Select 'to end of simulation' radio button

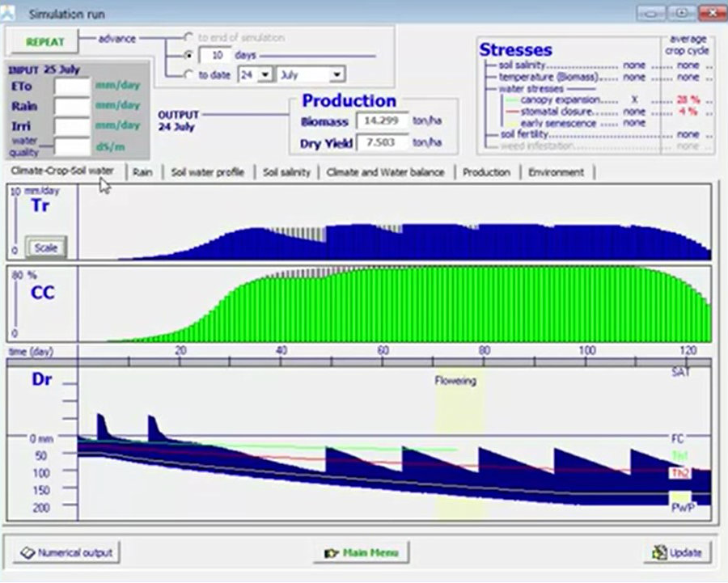point(188,37)
